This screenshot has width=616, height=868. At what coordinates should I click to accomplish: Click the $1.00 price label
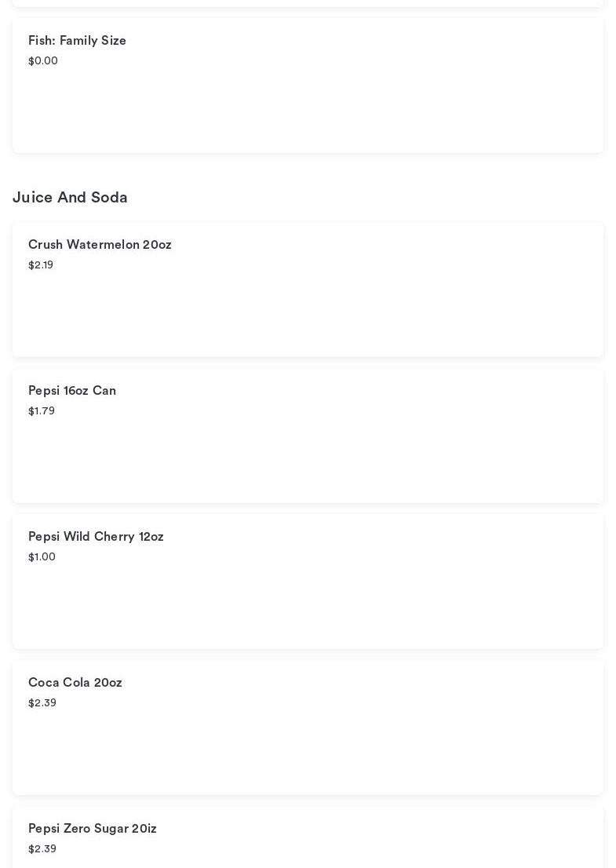[42, 557]
